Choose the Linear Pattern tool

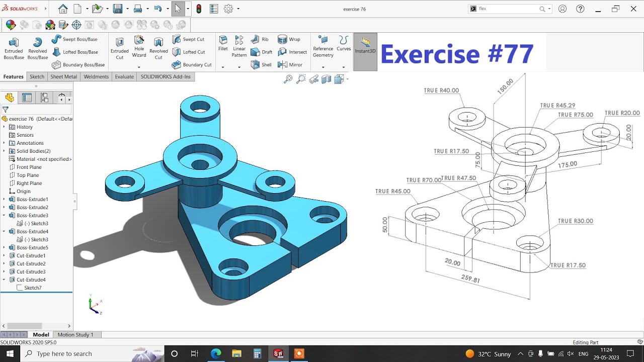click(239, 47)
